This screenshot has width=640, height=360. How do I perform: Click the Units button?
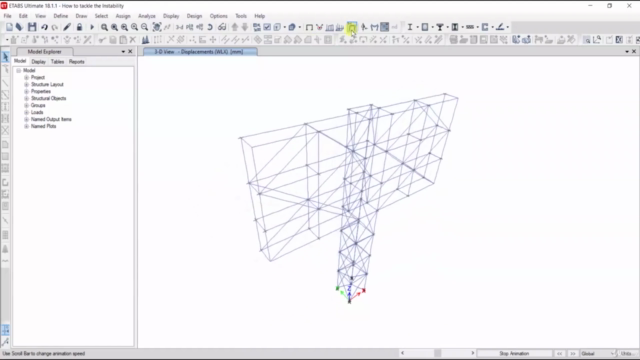(627, 353)
